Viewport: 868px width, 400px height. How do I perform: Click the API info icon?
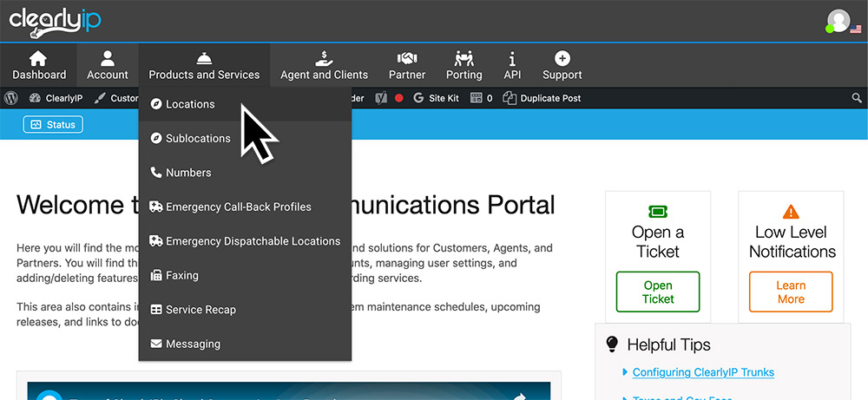tap(512, 59)
